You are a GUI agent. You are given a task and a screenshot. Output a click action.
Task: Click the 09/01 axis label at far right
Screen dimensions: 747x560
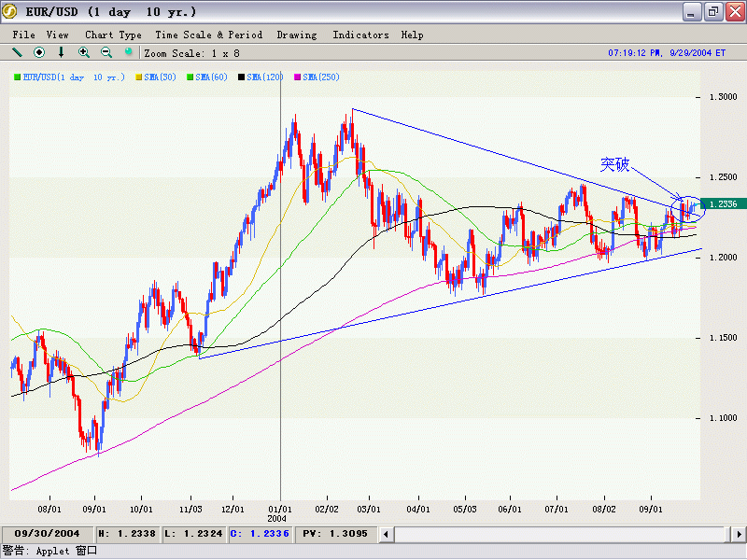(650, 509)
